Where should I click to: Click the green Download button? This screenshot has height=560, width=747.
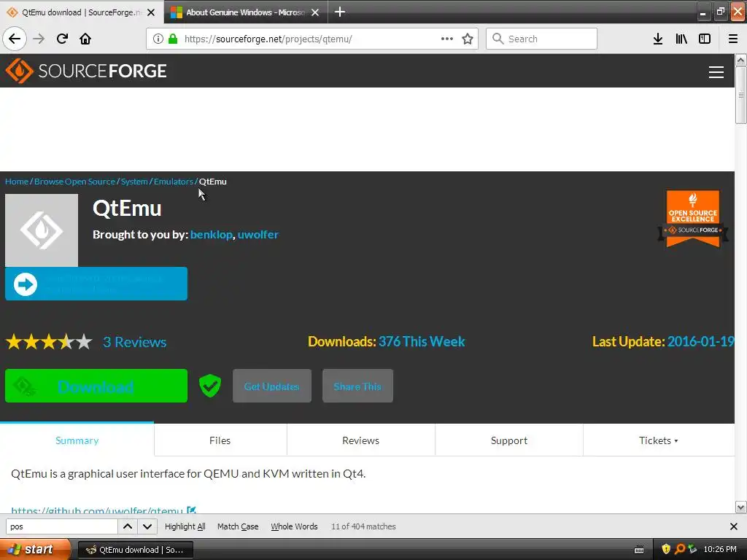[96, 386]
